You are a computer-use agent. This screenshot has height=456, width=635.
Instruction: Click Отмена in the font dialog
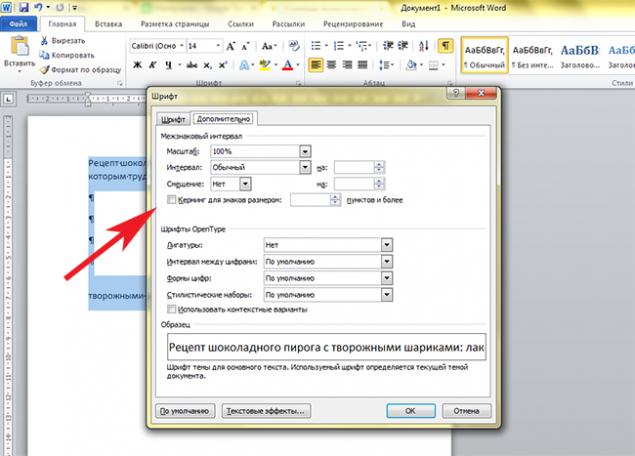[x=467, y=411]
